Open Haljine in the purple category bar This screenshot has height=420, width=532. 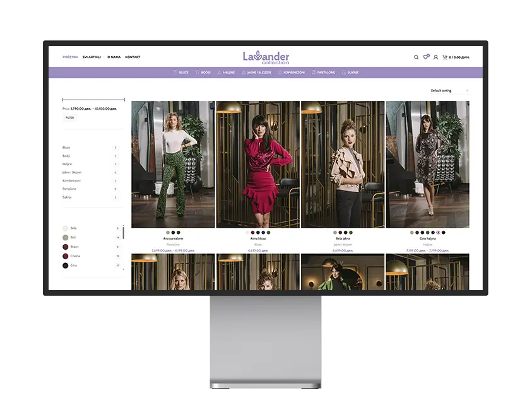point(226,72)
